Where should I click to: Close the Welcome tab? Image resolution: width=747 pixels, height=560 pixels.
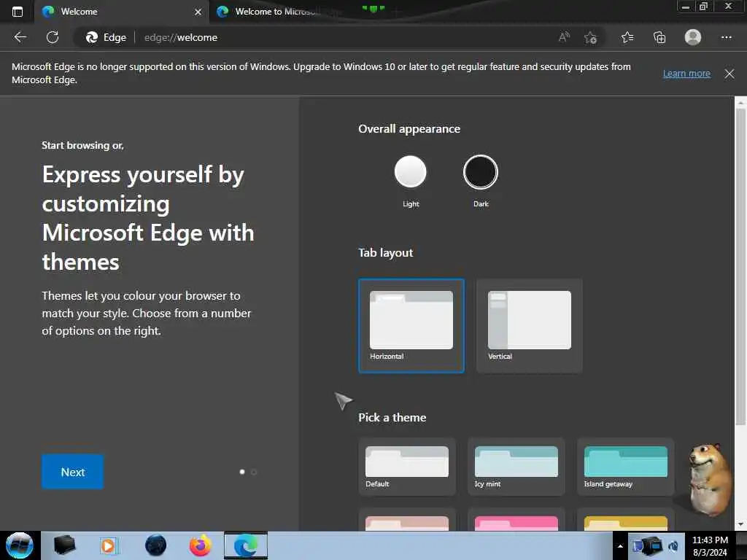pyautogui.click(x=198, y=12)
